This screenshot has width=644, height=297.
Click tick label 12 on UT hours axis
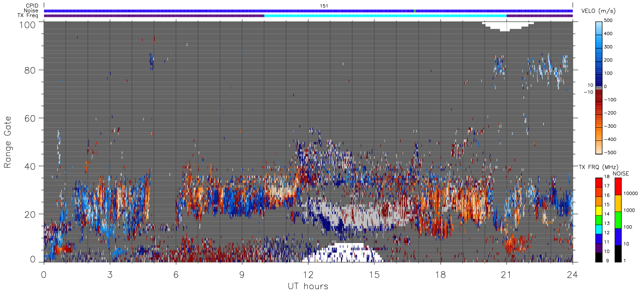(x=308, y=274)
